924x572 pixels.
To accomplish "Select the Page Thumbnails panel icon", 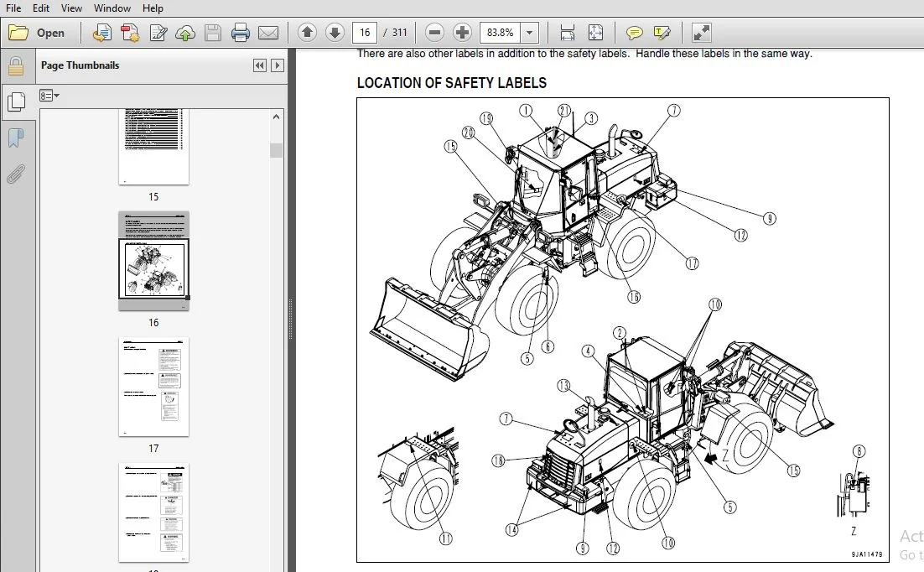I will click(x=17, y=102).
